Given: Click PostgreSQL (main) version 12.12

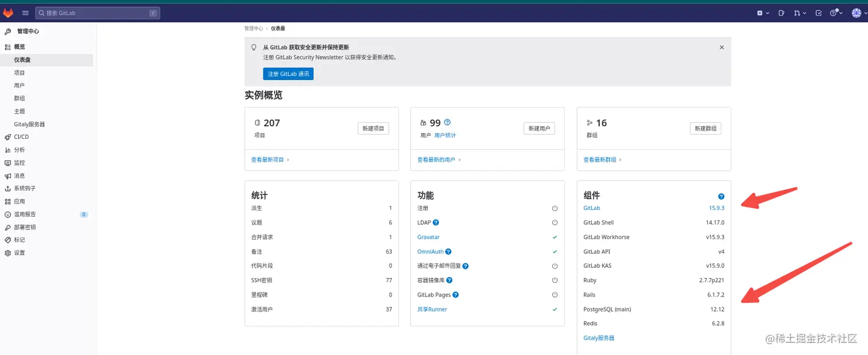Looking at the screenshot, I should point(718,309).
